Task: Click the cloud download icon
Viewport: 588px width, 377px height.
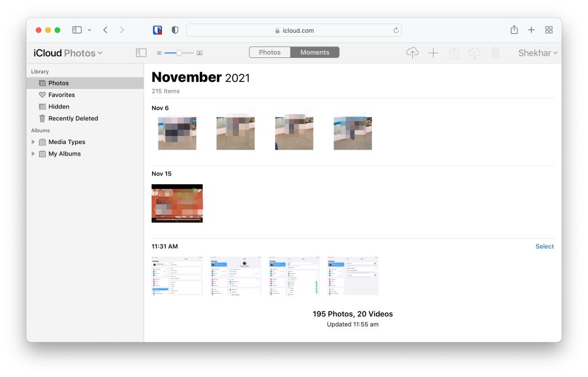Action: click(x=474, y=53)
